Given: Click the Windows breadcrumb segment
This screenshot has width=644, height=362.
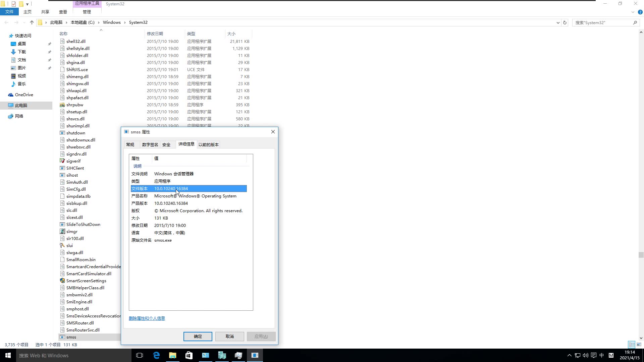Looking at the screenshot, I should [x=112, y=22].
